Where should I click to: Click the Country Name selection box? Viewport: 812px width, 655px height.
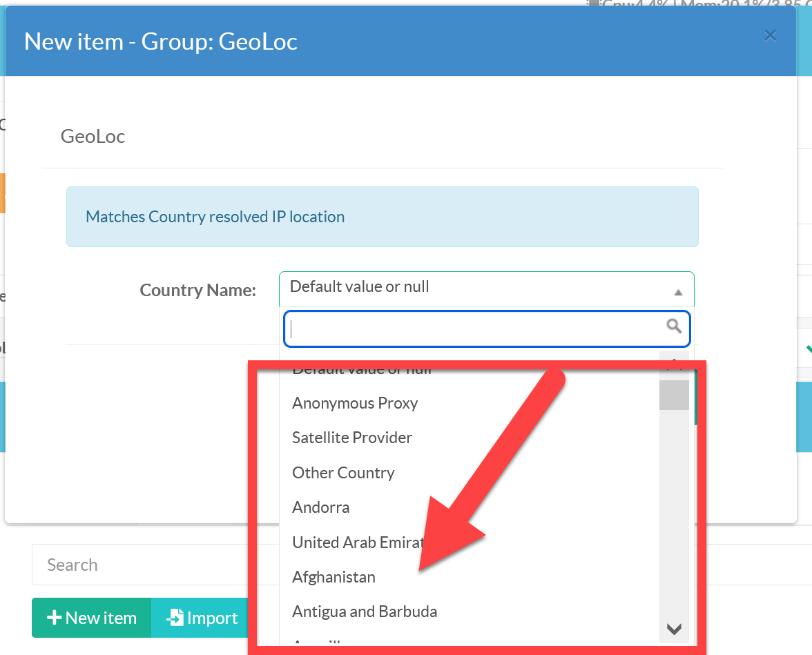coord(476,287)
